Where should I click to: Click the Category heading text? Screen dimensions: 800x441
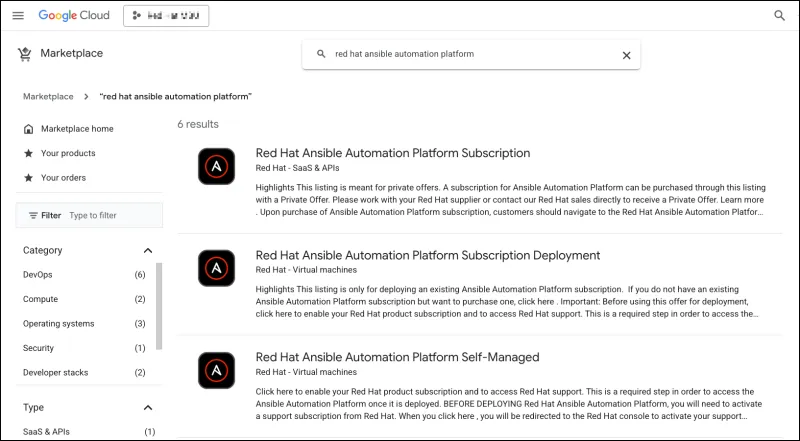(42, 250)
